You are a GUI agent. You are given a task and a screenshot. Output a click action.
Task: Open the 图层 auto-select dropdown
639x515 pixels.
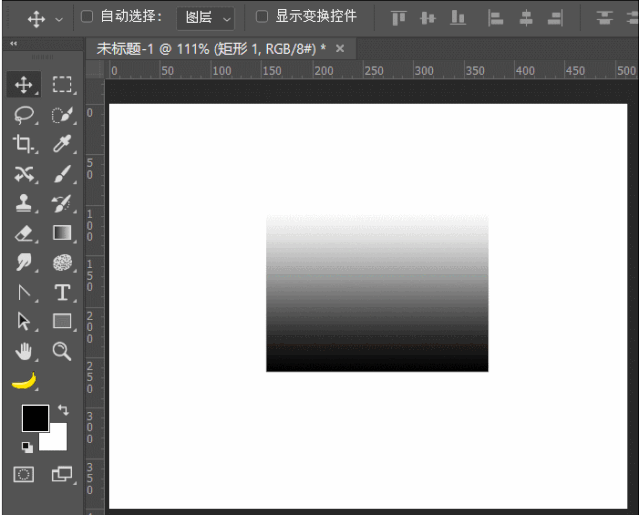tap(205, 18)
